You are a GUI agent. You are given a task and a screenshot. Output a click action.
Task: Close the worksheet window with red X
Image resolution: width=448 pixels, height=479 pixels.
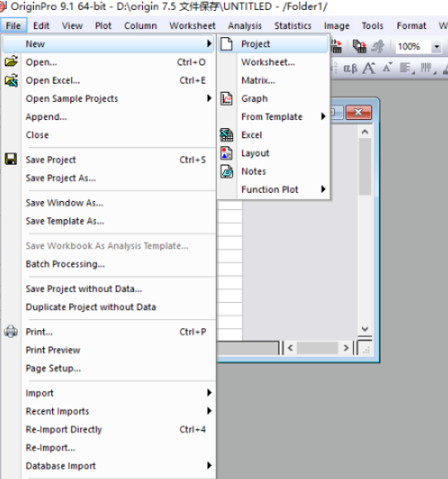tap(359, 113)
